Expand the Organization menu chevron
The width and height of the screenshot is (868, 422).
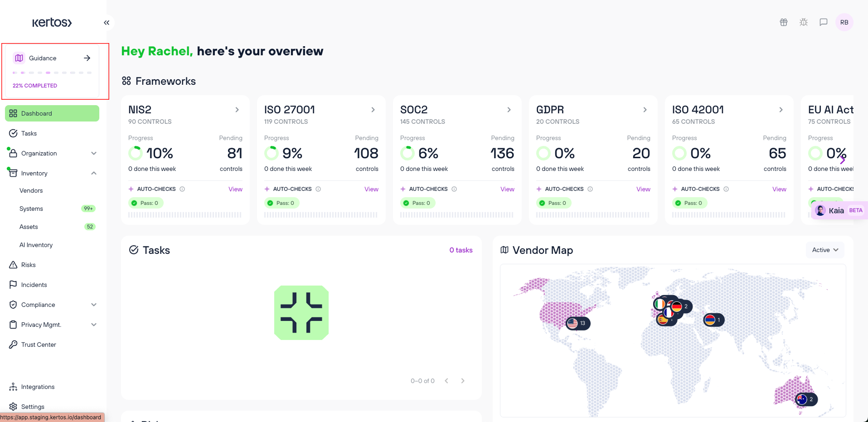[x=94, y=153]
